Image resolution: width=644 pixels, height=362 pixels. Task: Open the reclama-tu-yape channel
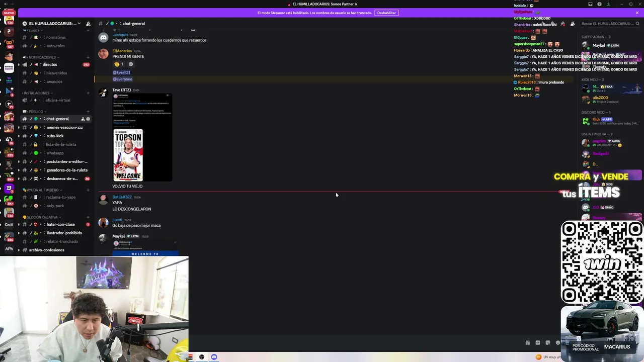56,198
